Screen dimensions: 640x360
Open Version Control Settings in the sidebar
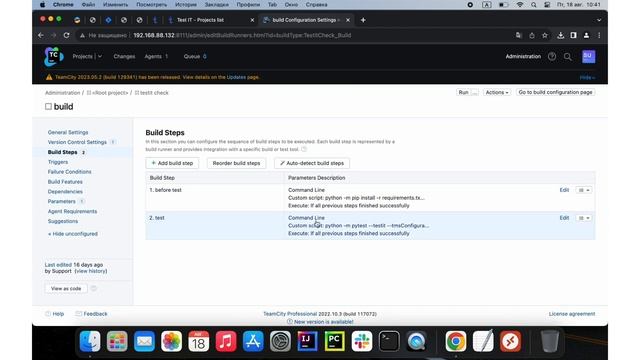pos(77,142)
